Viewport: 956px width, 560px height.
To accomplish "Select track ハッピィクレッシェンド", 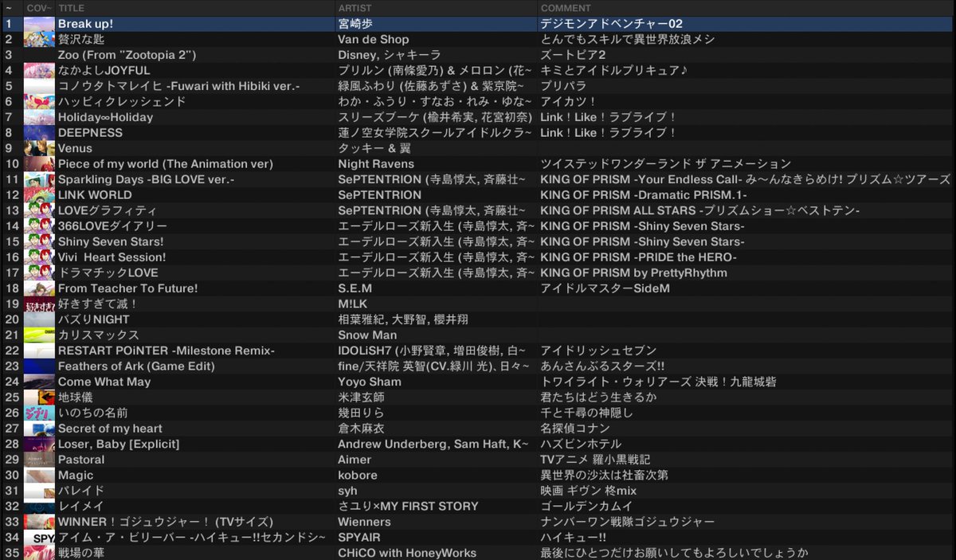I will tap(122, 102).
